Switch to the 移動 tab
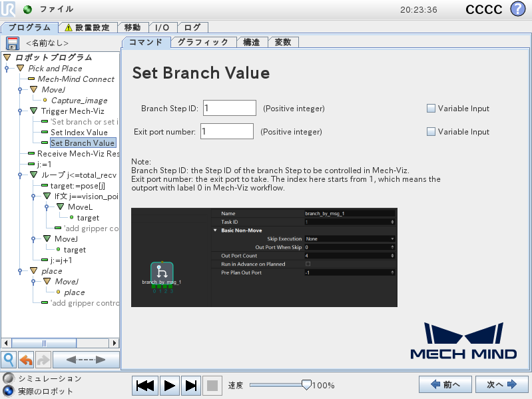532x399 pixels. (x=133, y=27)
